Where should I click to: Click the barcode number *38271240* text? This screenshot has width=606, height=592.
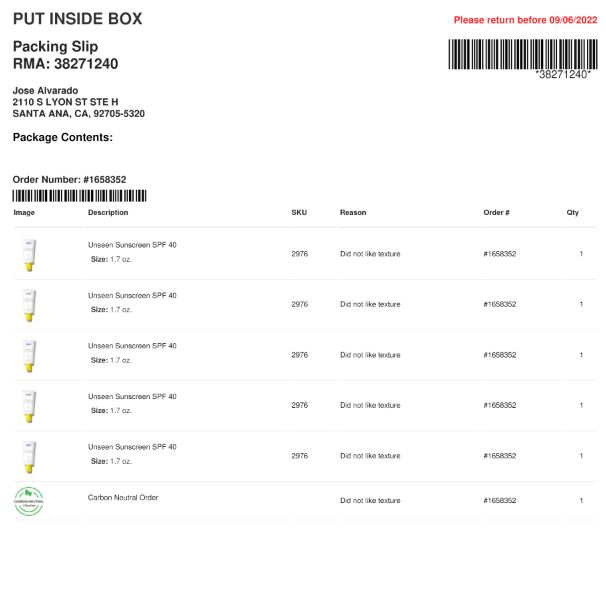point(563,74)
